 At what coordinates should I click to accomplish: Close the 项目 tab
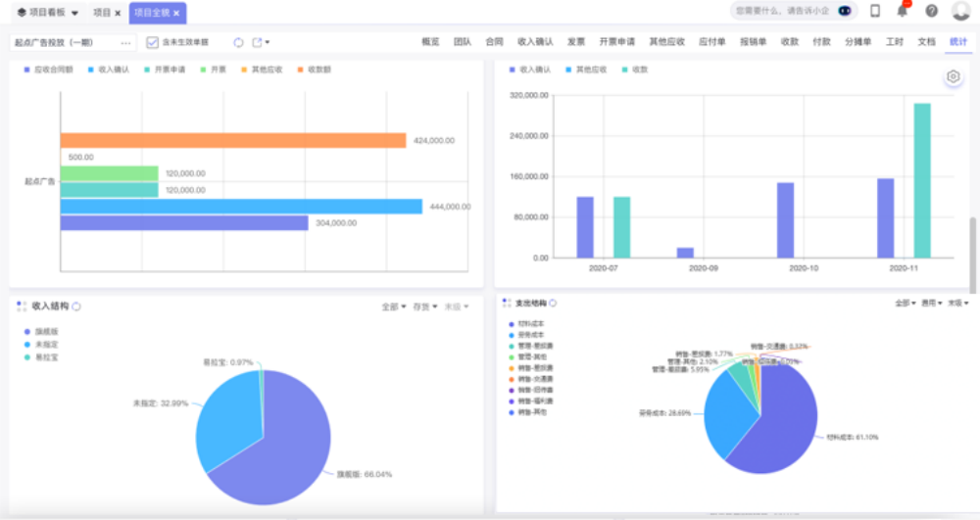click(x=118, y=13)
